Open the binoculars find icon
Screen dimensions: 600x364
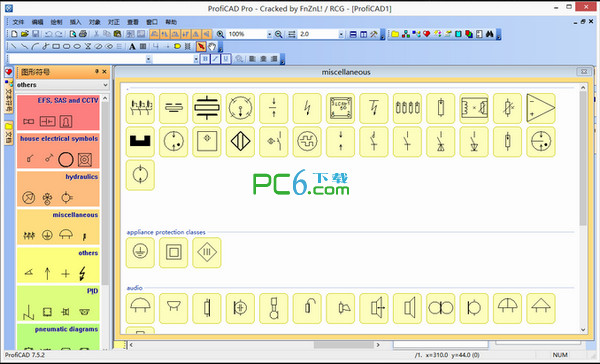[x=489, y=34]
